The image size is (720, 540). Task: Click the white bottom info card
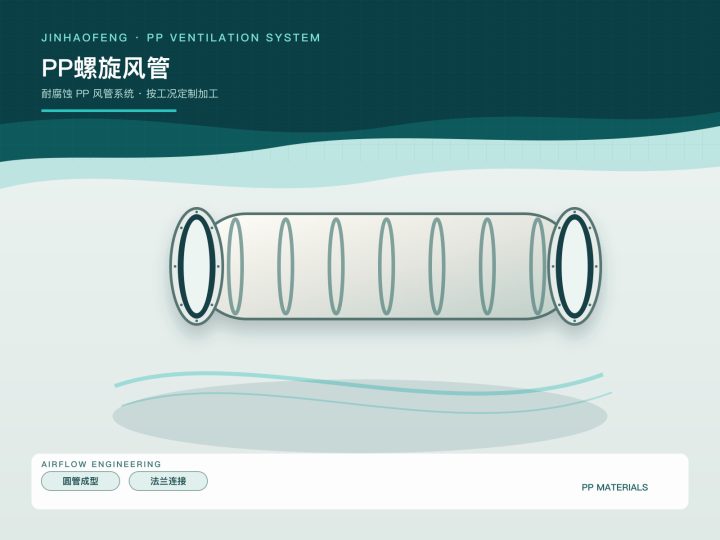360,481
